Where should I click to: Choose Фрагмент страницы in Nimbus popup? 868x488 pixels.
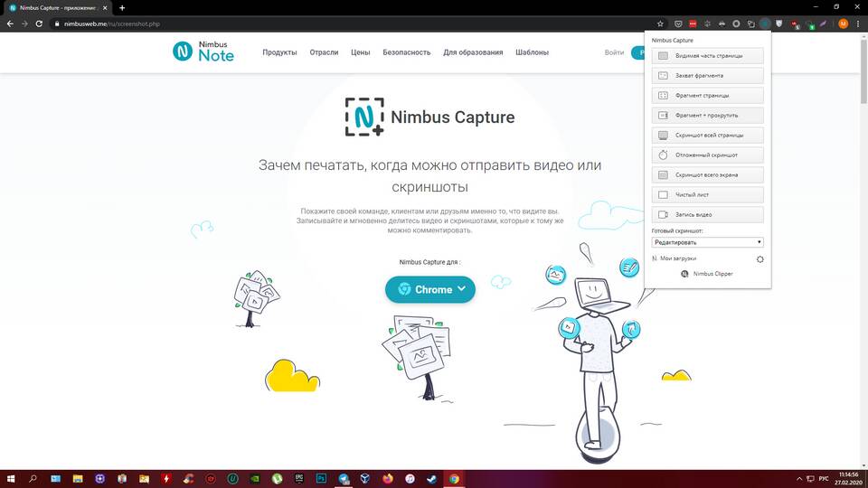click(x=707, y=96)
